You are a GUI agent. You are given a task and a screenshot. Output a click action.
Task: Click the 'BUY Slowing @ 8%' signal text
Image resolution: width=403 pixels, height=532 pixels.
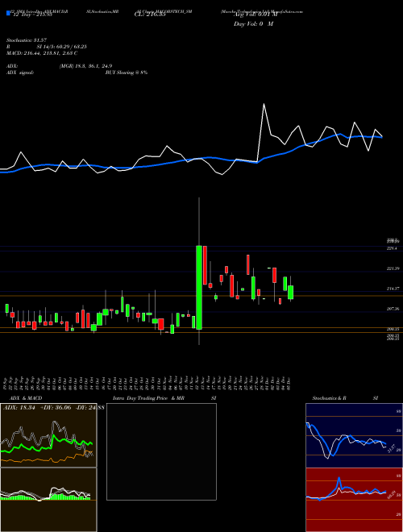tap(127, 73)
